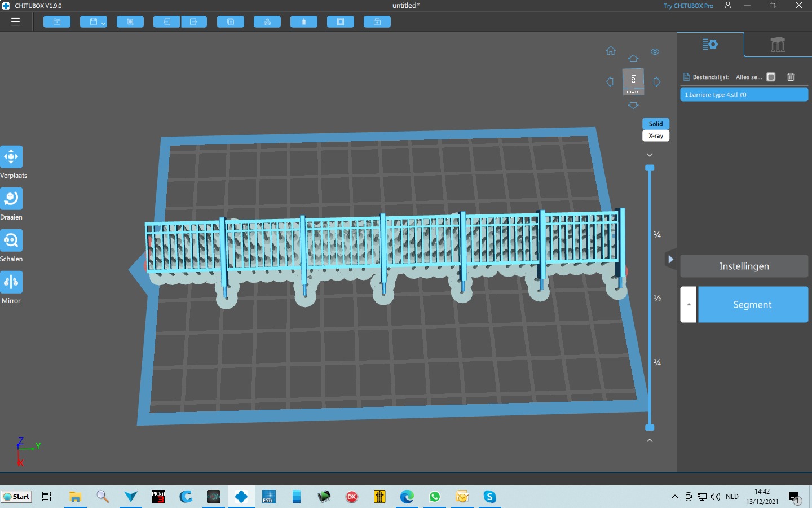Open WhatsApp from the taskbar
812x508 pixels.
pyautogui.click(x=435, y=497)
